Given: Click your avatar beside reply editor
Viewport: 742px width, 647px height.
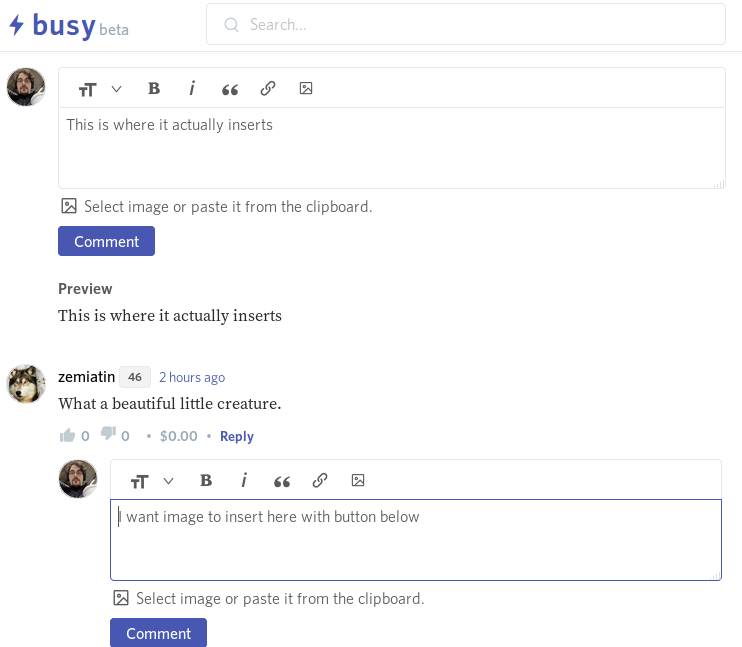Looking at the screenshot, I should [78, 479].
